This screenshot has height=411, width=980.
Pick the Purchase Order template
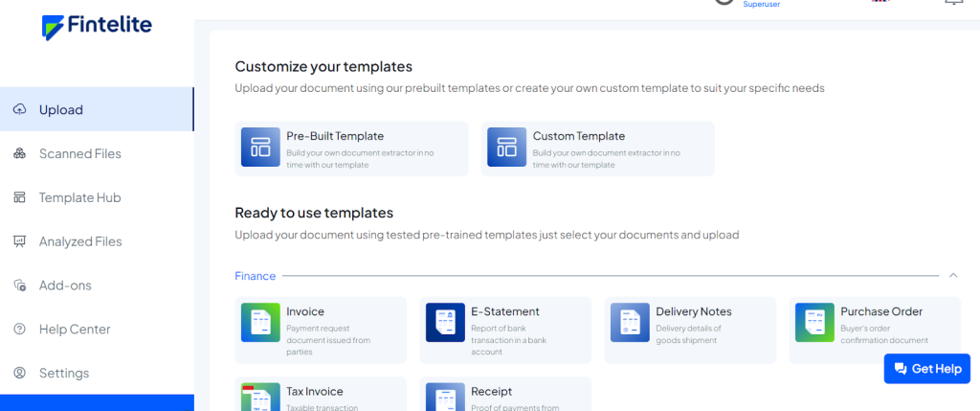875,324
